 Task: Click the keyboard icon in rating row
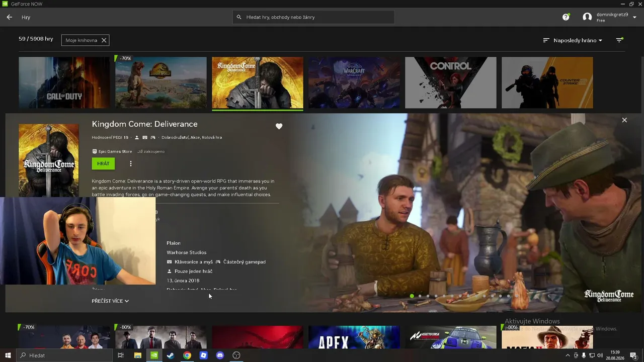point(145,137)
